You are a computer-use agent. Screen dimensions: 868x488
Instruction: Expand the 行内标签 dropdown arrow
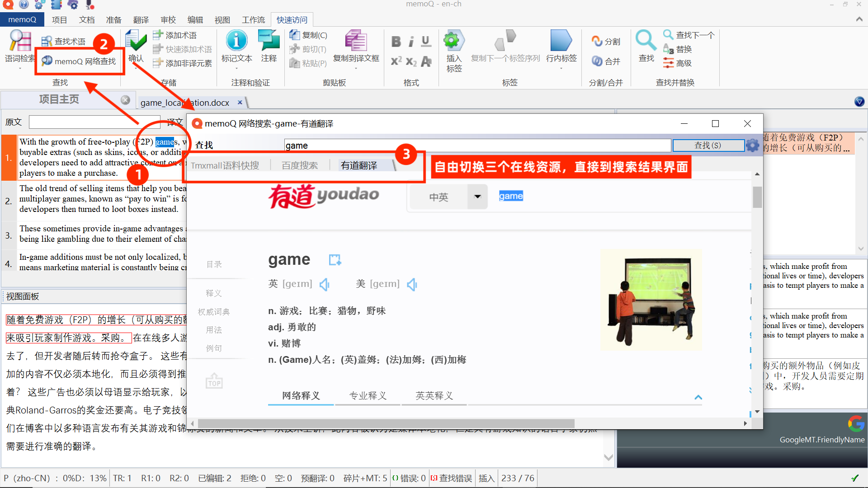coord(561,69)
